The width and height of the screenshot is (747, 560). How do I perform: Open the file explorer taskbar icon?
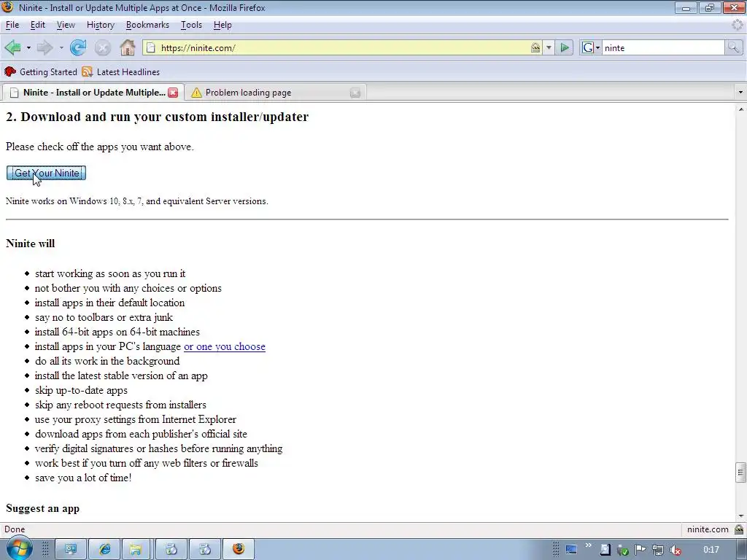137,550
